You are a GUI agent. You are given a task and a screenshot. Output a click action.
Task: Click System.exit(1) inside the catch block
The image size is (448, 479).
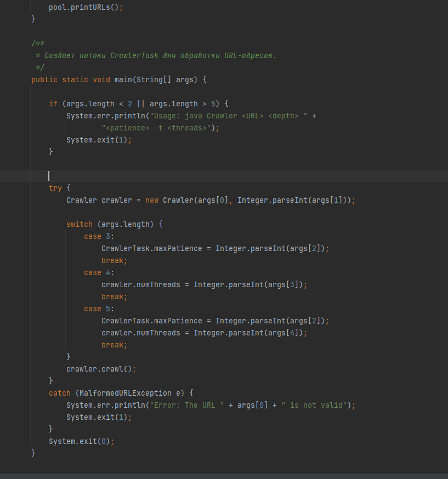99,418
